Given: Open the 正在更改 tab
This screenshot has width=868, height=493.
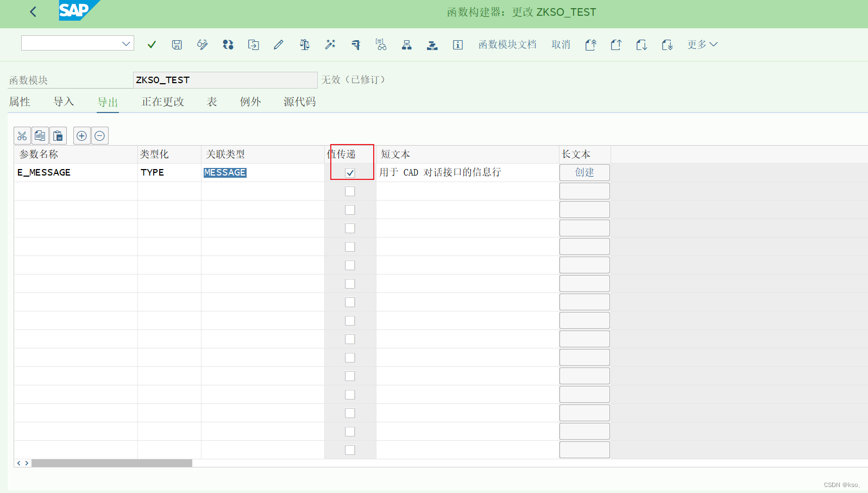Looking at the screenshot, I should [163, 102].
